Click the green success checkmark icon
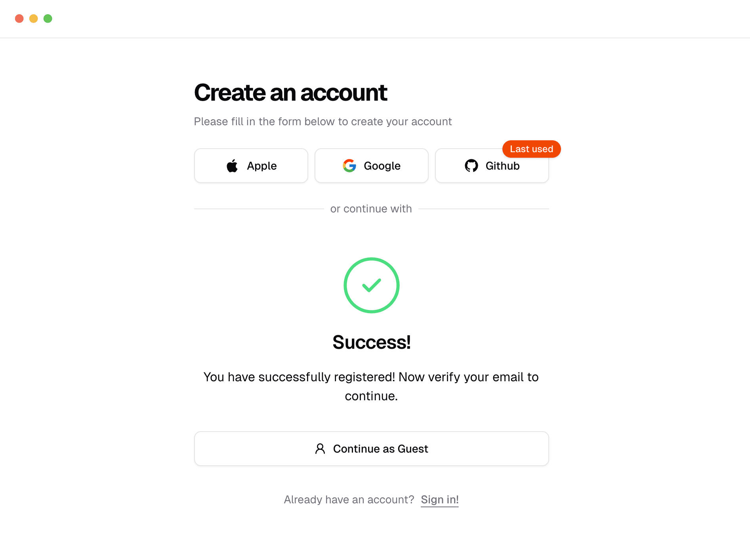 click(x=371, y=285)
